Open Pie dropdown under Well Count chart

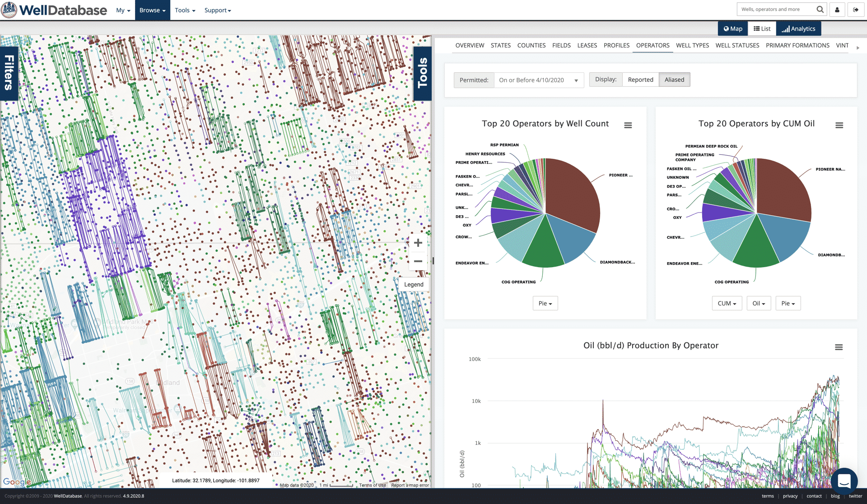coord(545,304)
